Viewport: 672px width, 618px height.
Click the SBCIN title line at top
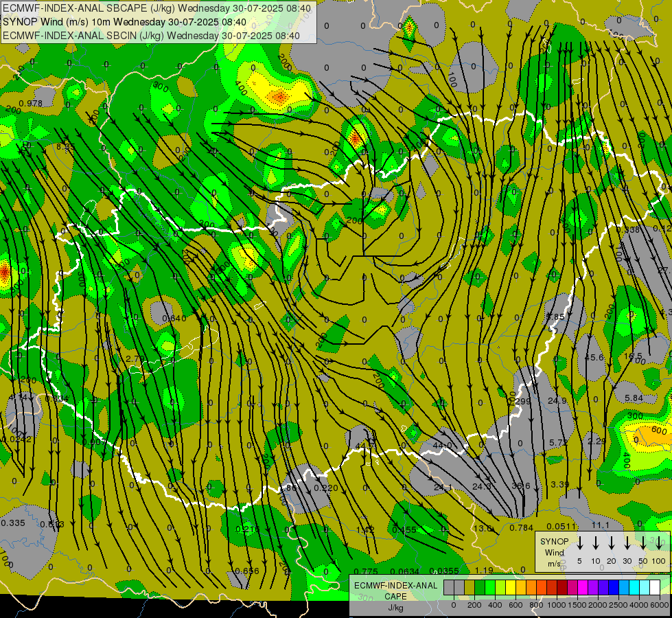[x=151, y=36]
